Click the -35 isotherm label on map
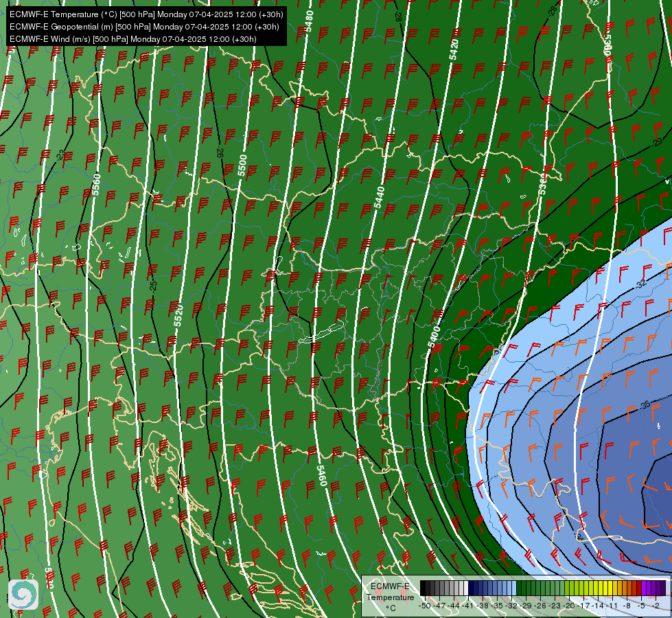 pos(645,405)
